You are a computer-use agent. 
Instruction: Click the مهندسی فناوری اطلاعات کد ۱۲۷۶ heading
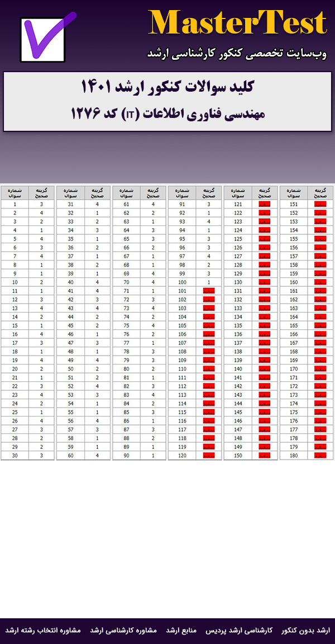point(167,113)
